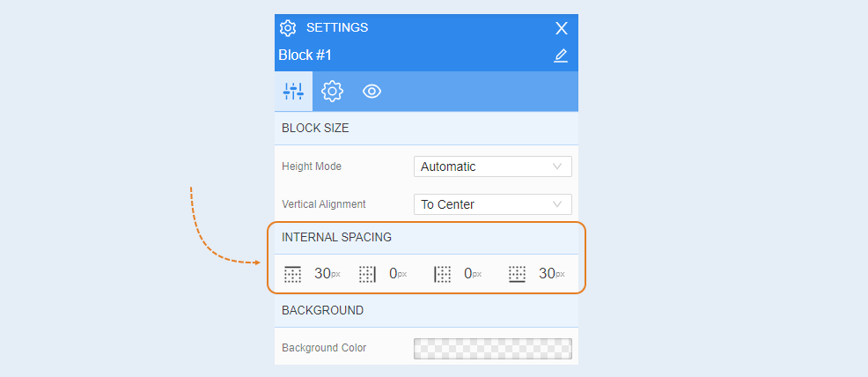Switch to the gear settings tab
This screenshot has height=377, width=868.
click(x=332, y=92)
